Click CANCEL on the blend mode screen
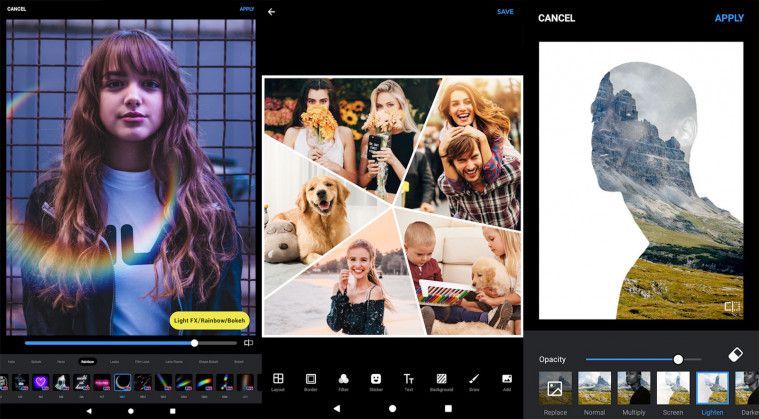This screenshot has width=759, height=419. coord(557,18)
